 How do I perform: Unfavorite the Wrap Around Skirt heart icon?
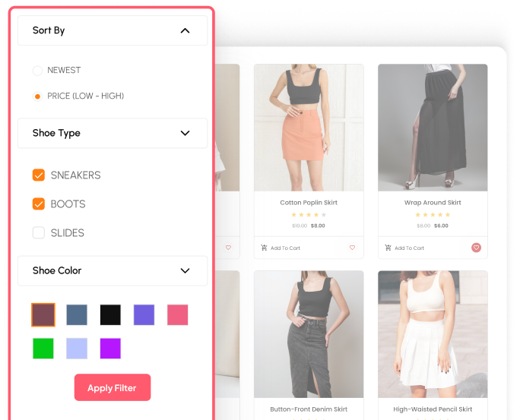(x=476, y=248)
